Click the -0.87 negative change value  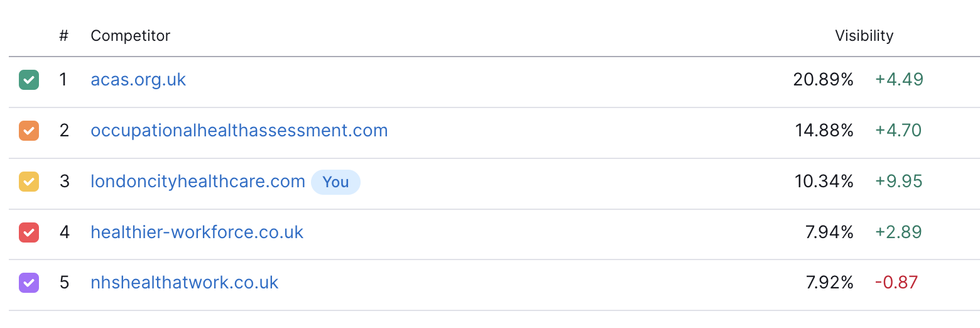click(x=896, y=283)
